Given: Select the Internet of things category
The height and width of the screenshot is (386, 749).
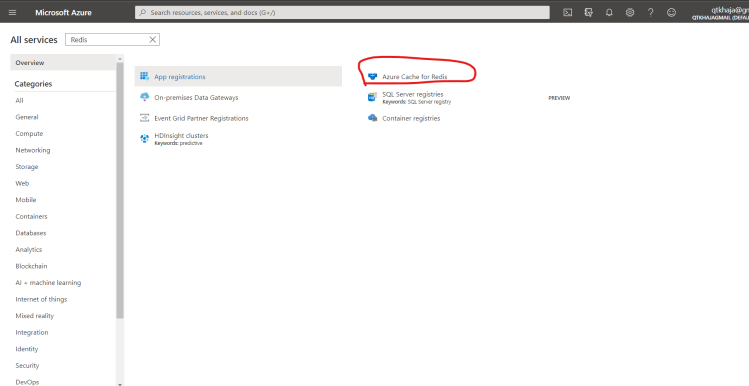Looking at the screenshot, I should pos(41,299).
